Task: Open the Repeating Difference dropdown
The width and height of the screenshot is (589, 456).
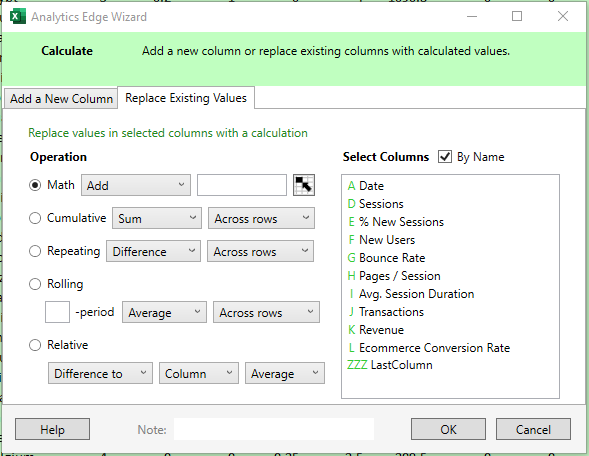Action: tap(153, 251)
